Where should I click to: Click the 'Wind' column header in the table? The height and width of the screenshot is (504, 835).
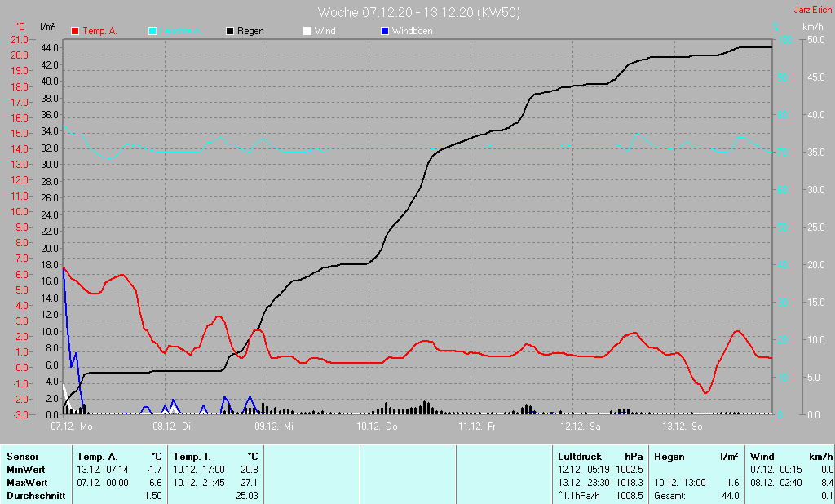pos(762,457)
